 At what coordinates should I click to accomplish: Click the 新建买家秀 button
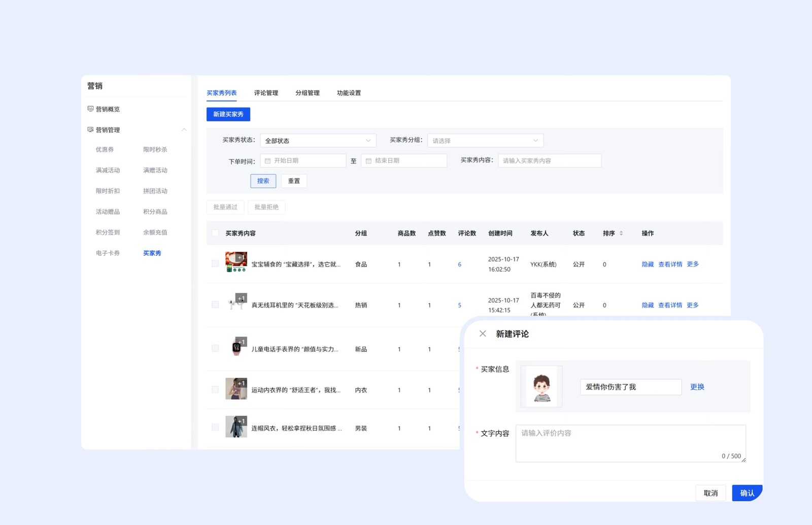228,114
